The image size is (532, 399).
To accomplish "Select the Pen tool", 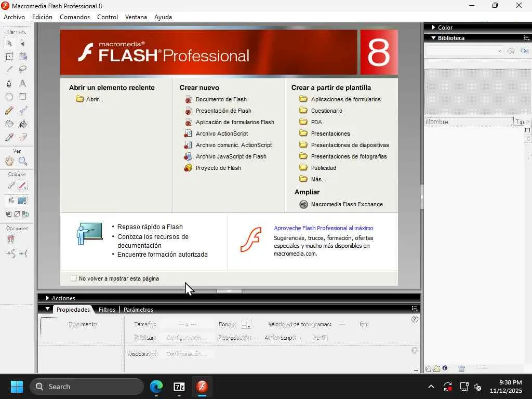I will 9,83.
